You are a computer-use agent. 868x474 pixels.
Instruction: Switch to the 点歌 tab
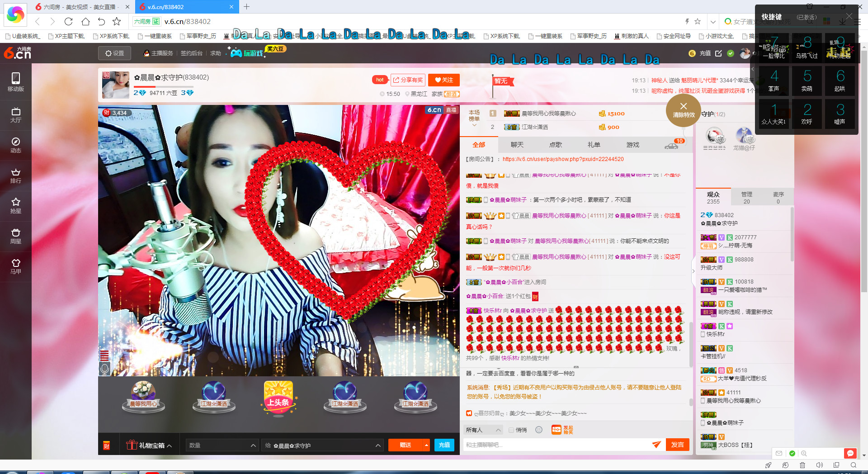556,145
